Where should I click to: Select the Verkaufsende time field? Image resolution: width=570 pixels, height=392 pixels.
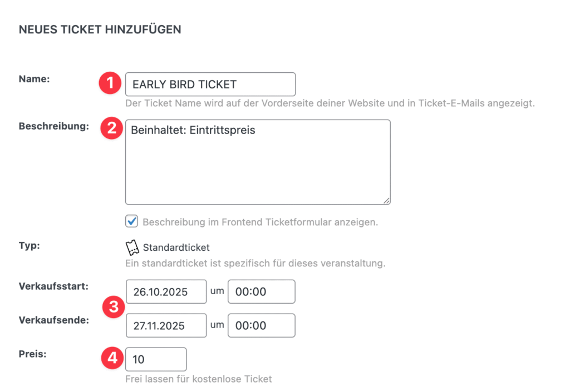tap(261, 325)
